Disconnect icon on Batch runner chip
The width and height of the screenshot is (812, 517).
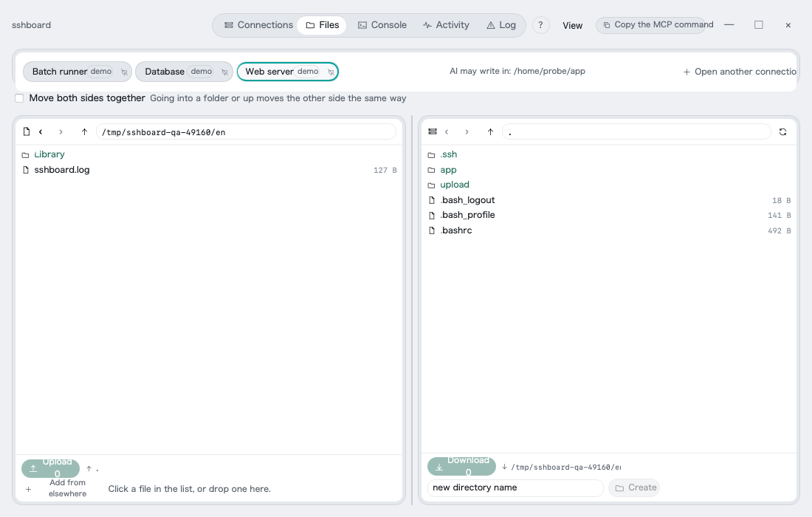click(x=124, y=72)
